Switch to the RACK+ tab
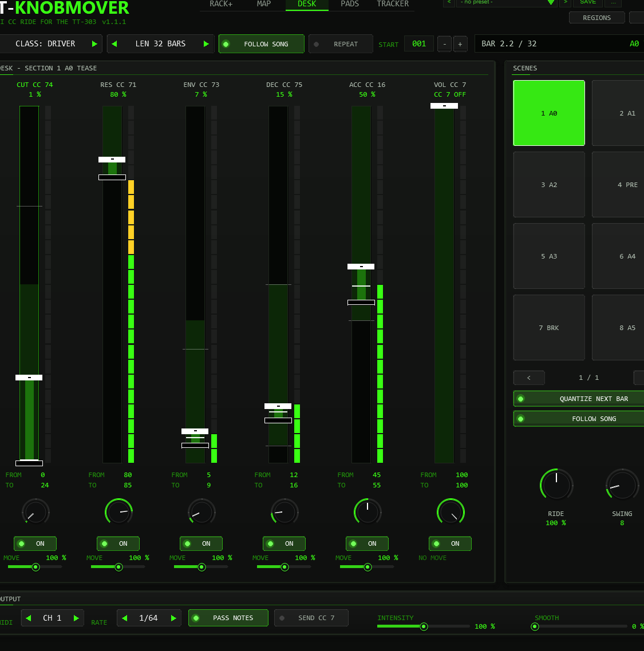 coord(221,4)
